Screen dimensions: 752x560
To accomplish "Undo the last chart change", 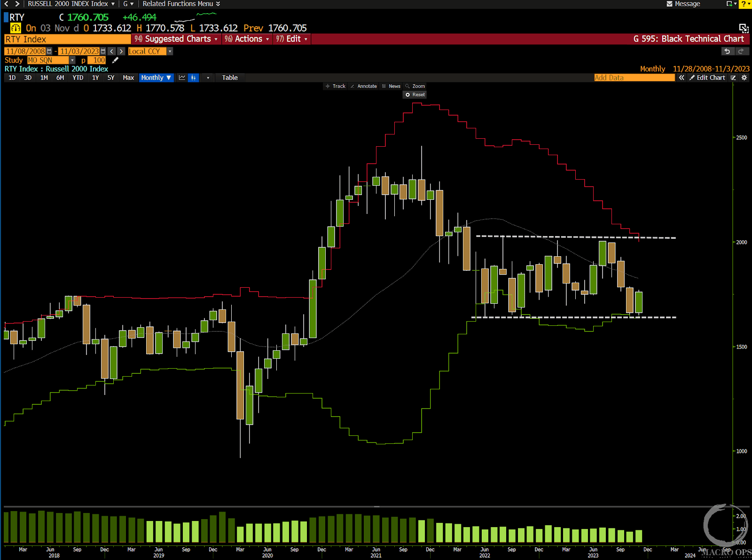I will (727, 51).
